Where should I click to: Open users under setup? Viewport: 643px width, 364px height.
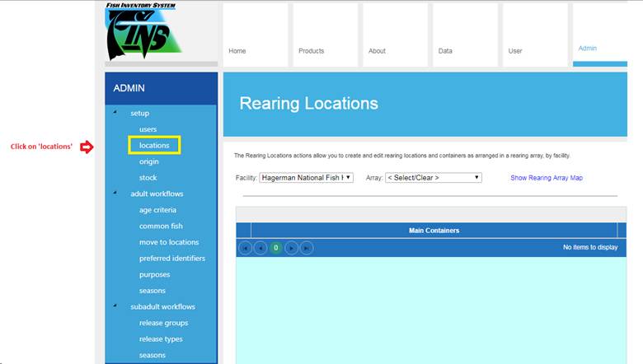[x=148, y=129]
